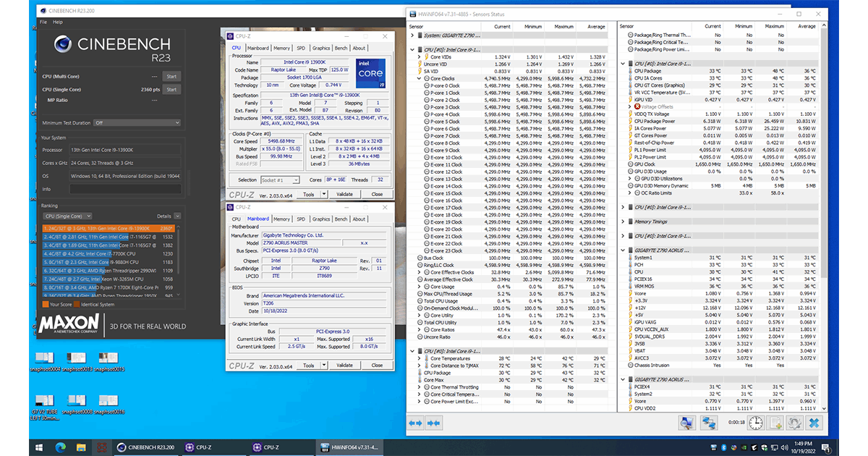Open Minimum Test Duration dropdown
The width and height of the screenshot is (868, 456).
137,123
